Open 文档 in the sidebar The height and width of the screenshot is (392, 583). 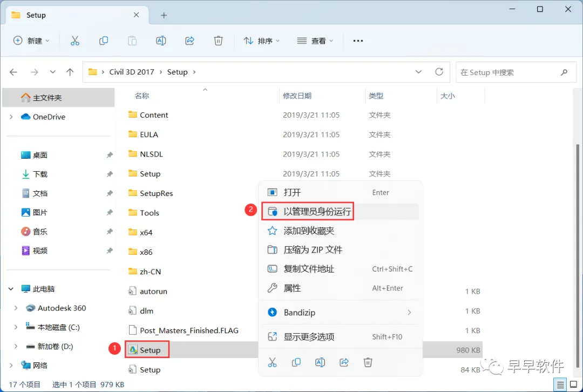click(x=40, y=193)
